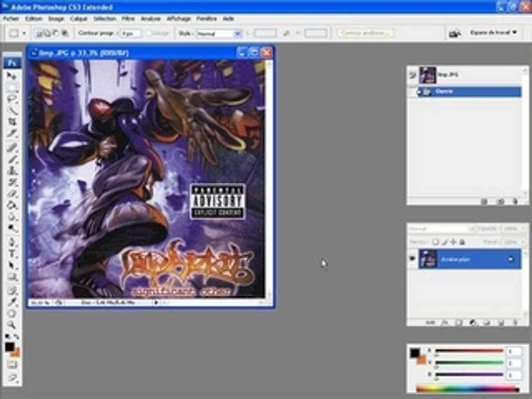
Task: Set history brush source for snapshot
Action: (412, 75)
